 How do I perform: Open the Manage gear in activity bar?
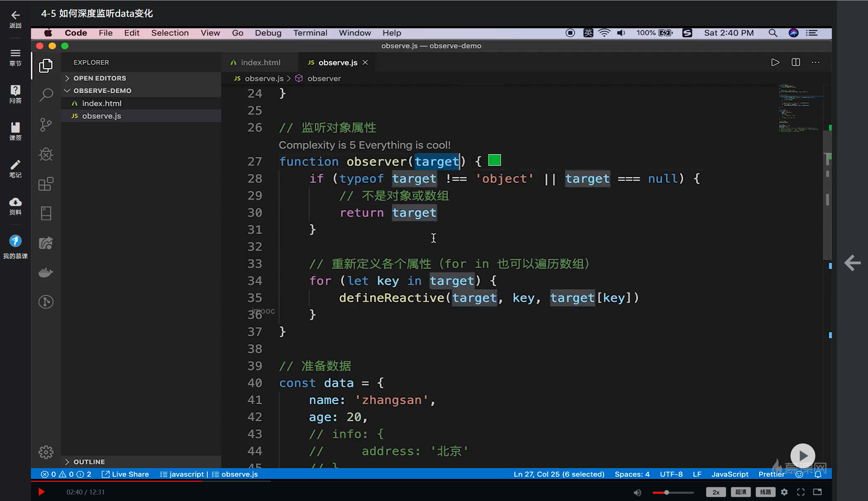click(x=46, y=452)
